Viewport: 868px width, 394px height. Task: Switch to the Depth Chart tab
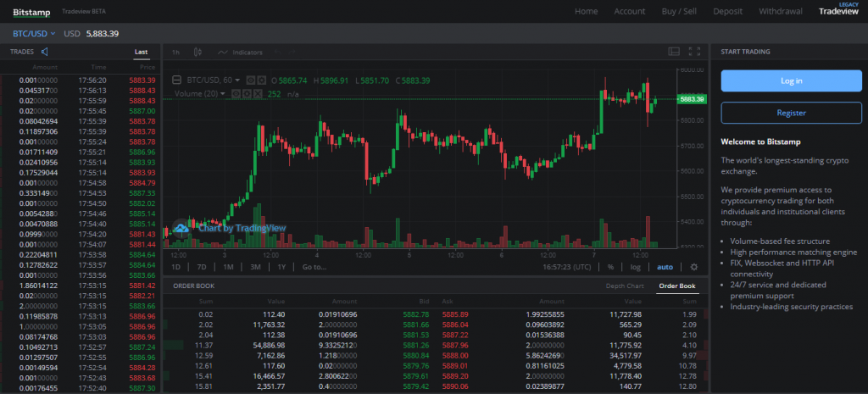(625, 286)
